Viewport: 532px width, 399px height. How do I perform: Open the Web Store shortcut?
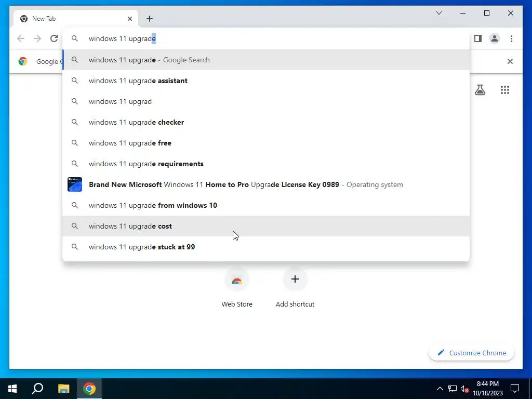click(237, 288)
